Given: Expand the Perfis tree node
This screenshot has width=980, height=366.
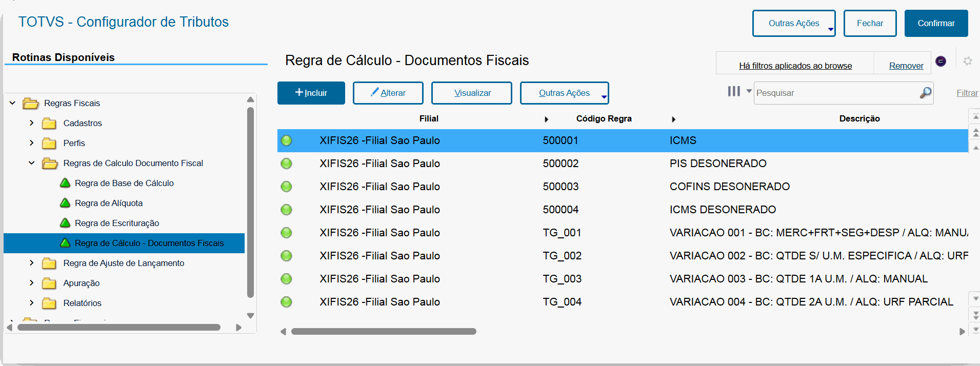Looking at the screenshot, I should click(32, 143).
